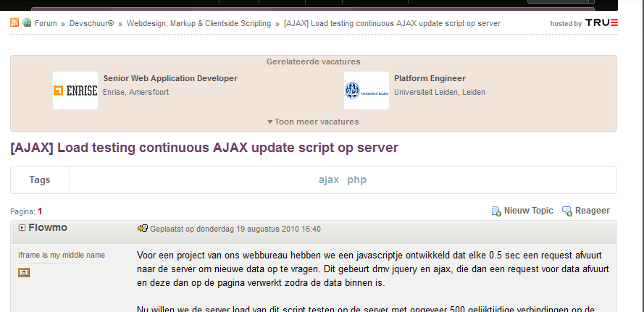Open Flowmo's user profile
The height and width of the screenshot is (312, 644).
[48, 228]
